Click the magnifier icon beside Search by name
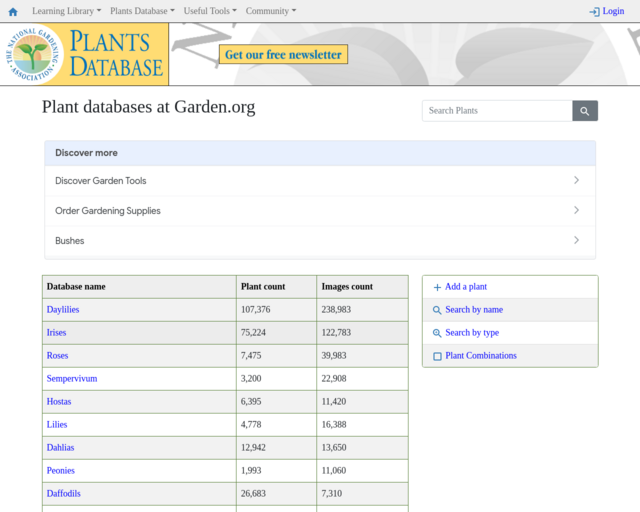640x512 pixels. click(x=437, y=310)
